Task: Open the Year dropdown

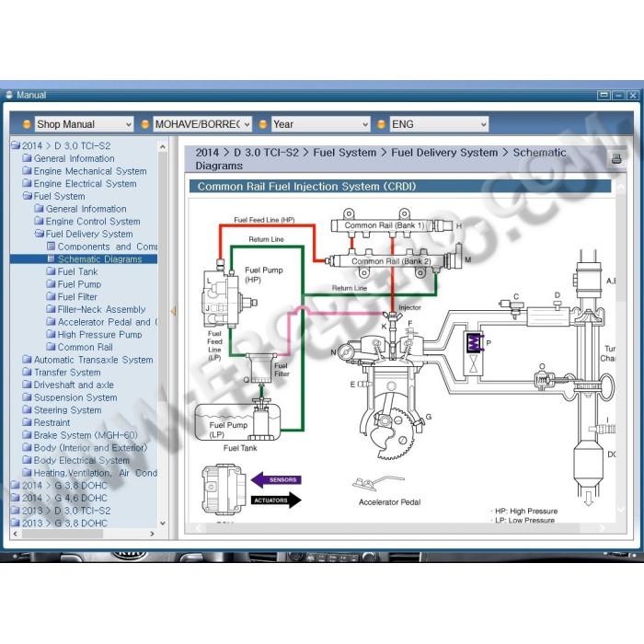Action: [320, 124]
